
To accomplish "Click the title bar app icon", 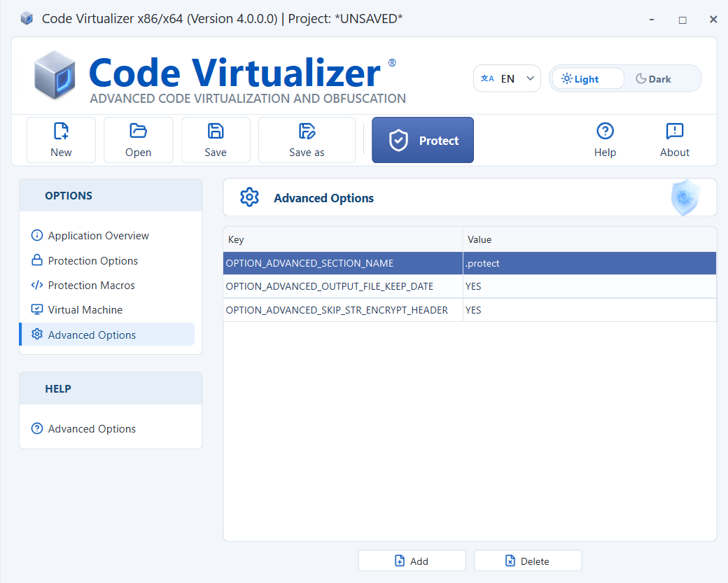I will pos(27,19).
